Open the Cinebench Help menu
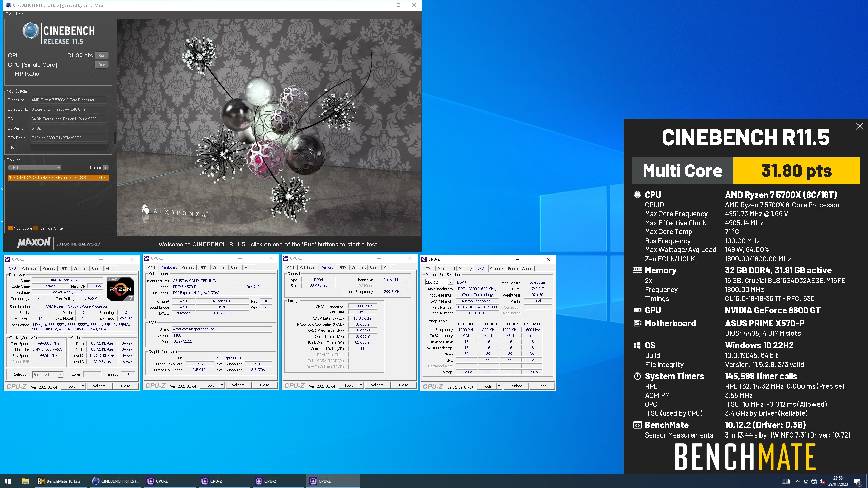 (20, 14)
